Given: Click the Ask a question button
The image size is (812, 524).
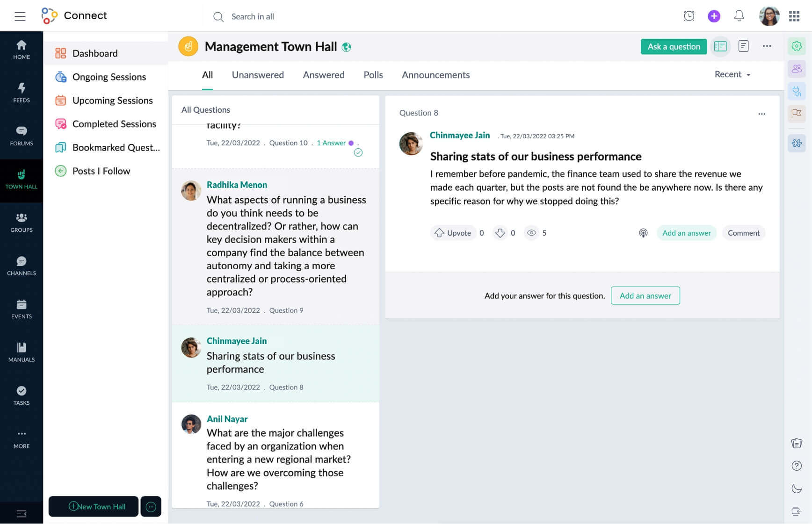Looking at the screenshot, I should 674,47.
